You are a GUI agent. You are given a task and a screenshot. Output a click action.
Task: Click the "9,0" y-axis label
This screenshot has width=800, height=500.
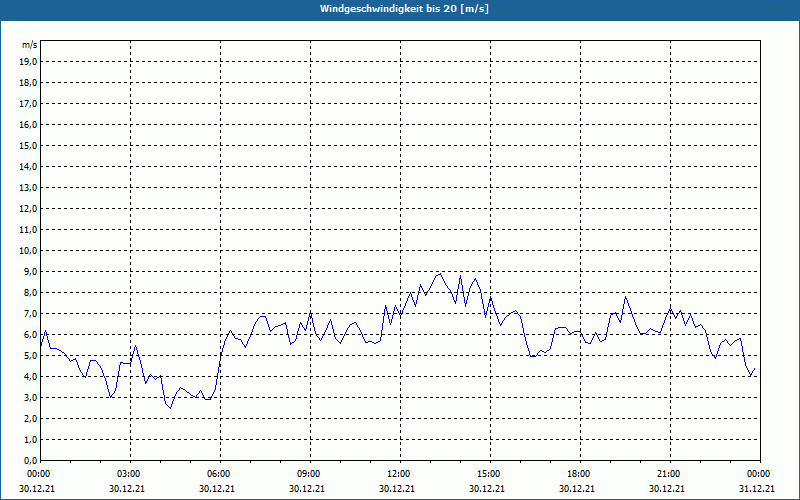point(30,271)
